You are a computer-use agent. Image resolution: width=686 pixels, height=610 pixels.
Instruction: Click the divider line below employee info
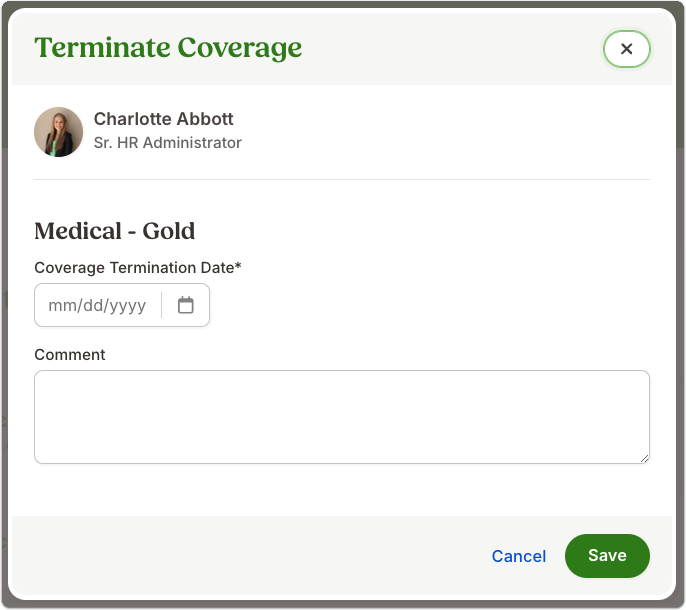[342, 179]
